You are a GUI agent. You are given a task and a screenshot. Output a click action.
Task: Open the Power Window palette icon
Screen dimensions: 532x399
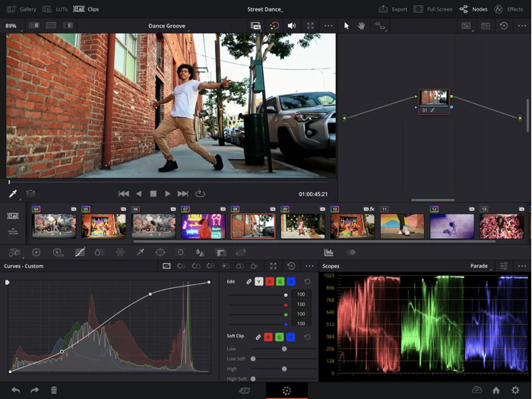click(160, 252)
